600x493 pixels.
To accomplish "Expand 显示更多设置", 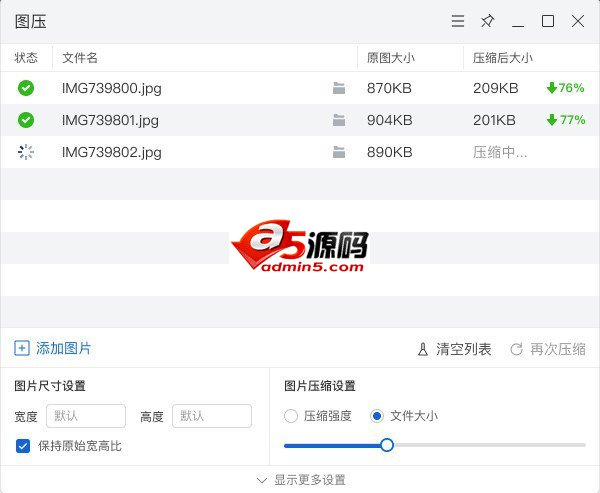I will tap(302, 480).
